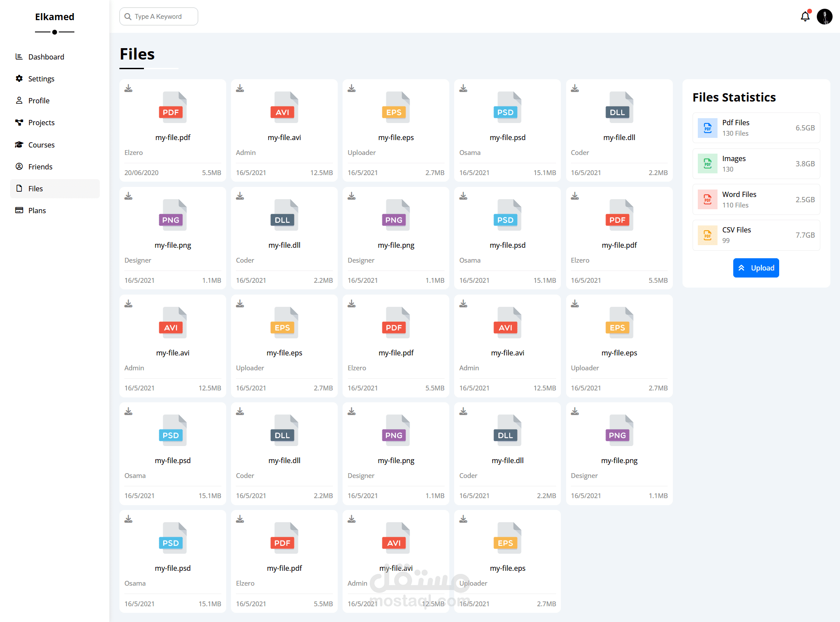Click download icon on first my-file.avi card
Viewport: 840px width, 622px height.
[240, 88]
